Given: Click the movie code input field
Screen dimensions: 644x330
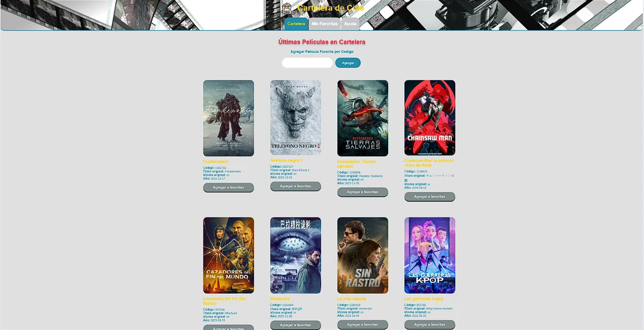Looking at the screenshot, I should pos(307,63).
